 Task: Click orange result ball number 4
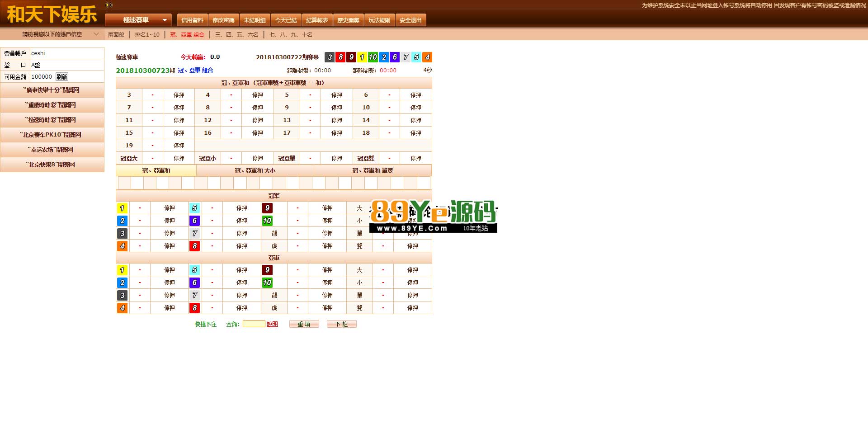(x=427, y=57)
